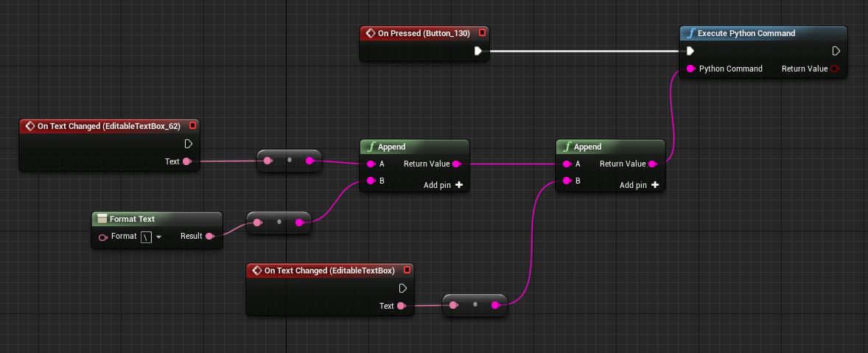Click input pin of conversion node after Format Text
Viewport: 868px width, 353px height.
pos(257,223)
